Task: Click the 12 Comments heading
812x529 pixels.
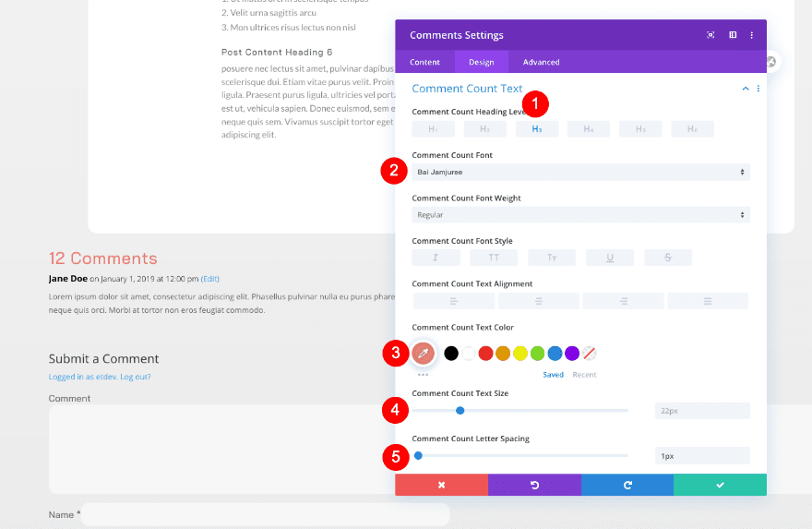Action: point(102,258)
